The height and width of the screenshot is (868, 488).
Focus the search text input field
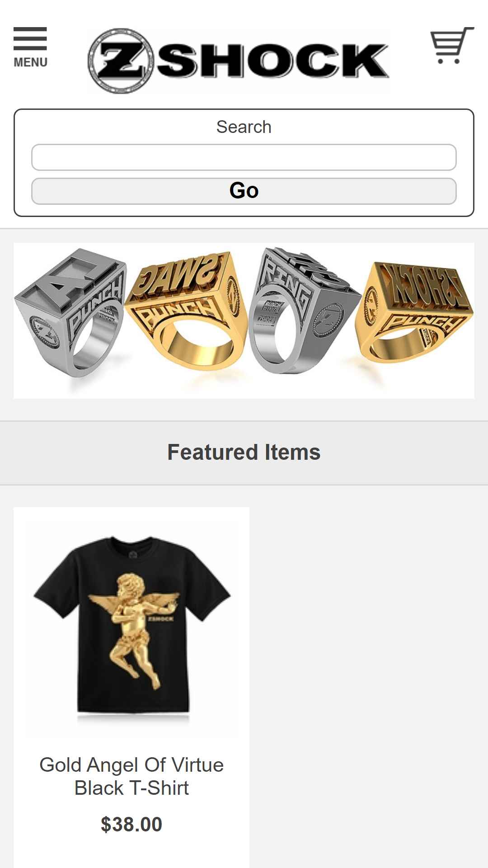coord(244,157)
